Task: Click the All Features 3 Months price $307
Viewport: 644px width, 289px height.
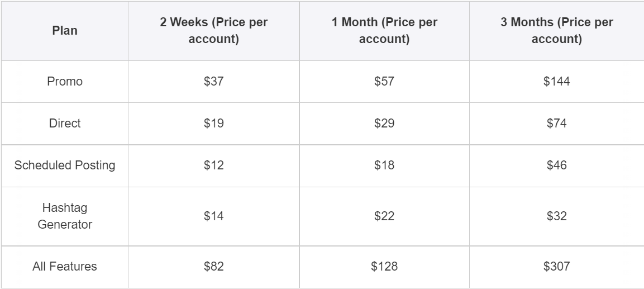Action: [556, 267]
